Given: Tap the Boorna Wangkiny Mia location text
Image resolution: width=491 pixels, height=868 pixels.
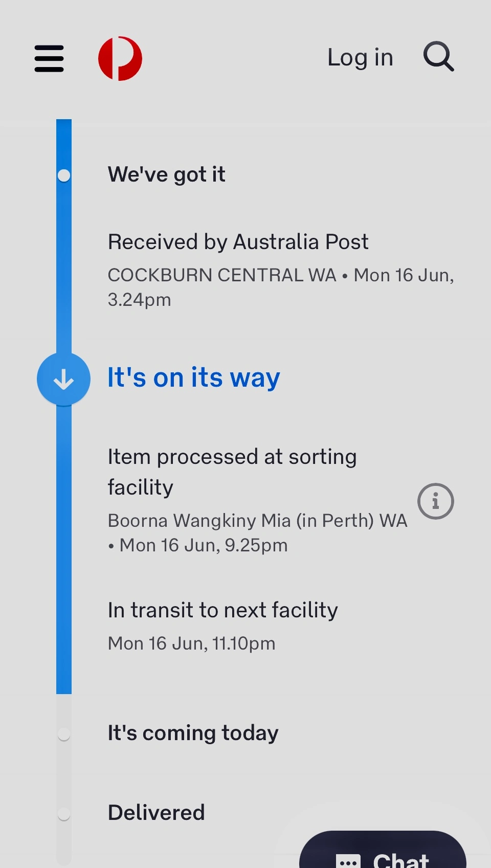Looking at the screenshot, I should pyautogui.click(x=257, y=521).
